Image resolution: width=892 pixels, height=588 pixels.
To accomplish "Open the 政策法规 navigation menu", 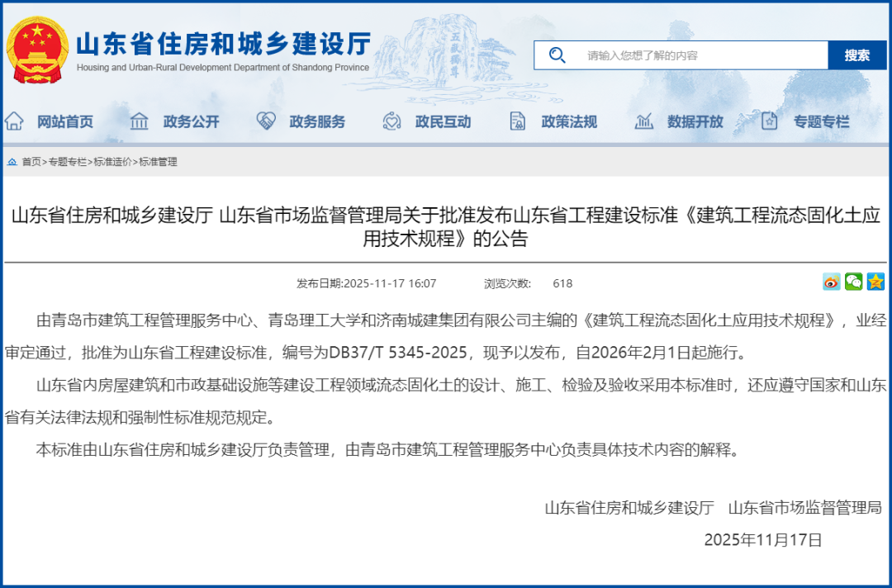I will [569, 121].
